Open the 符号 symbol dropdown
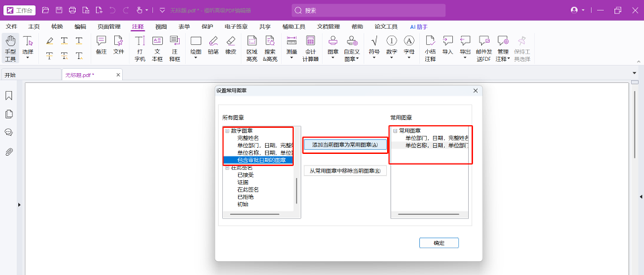644x275 pixels. tap(374, 57)
